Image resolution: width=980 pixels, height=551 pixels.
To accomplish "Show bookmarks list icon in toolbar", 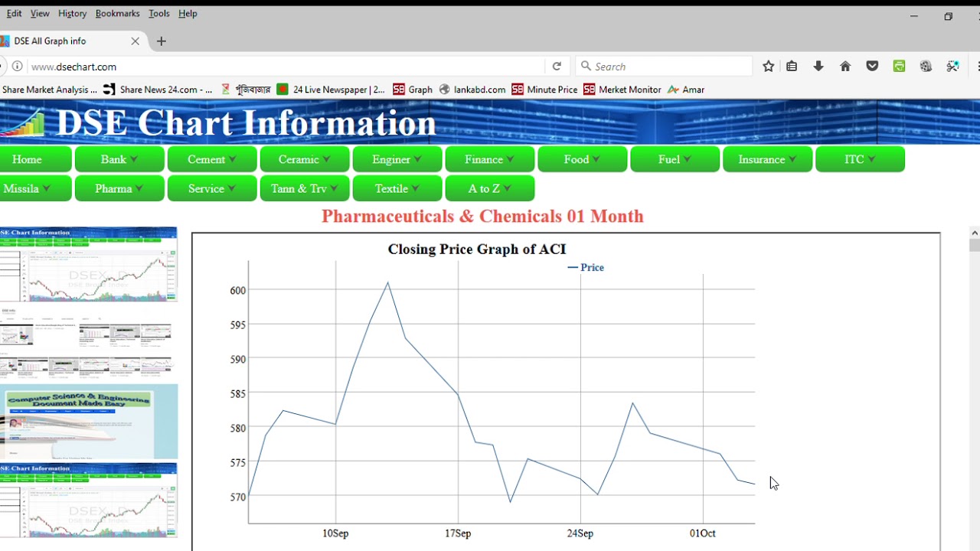I will point(792,67).
